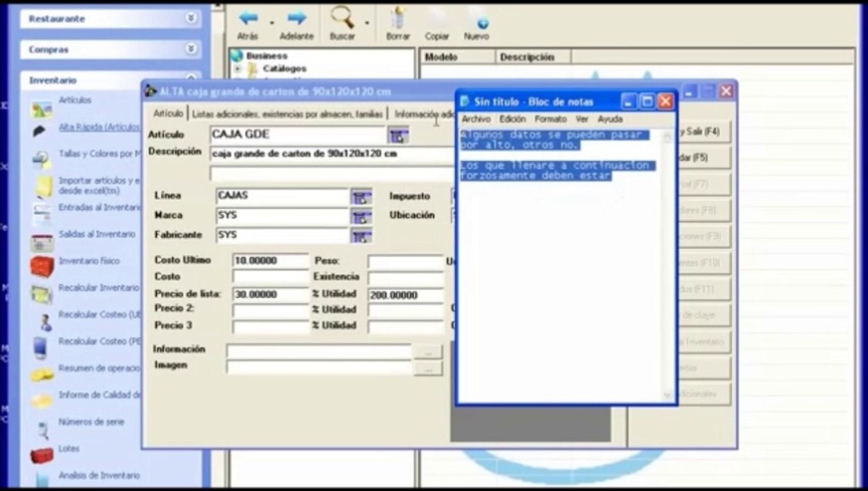This screenshot has height=491, width=868.
Task: Expand the Compras sidebar section
Action: (x=192, y=49)
